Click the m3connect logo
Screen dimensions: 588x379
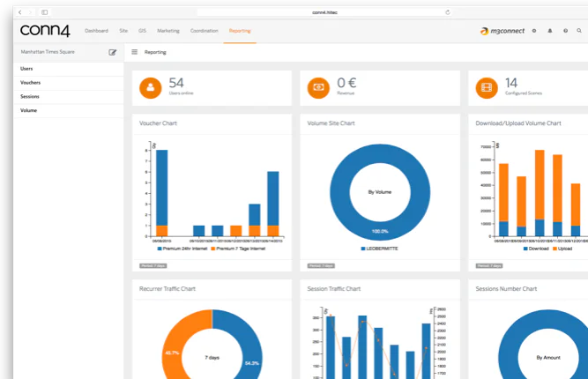[502, 31]
